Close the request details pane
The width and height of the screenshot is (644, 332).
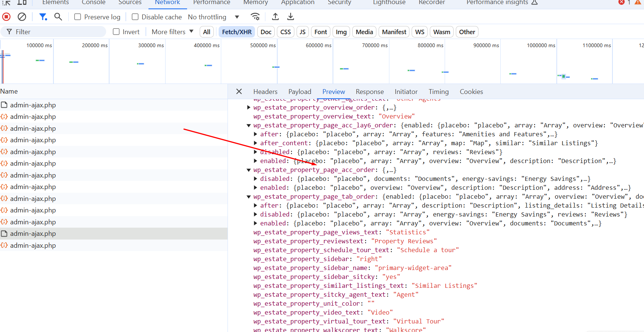[239, 91]
